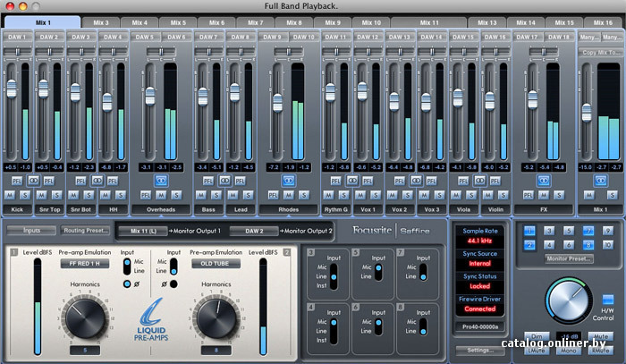Switch to the Mix 9 tab
This screenshot has height=364, width=626.
(x=332, y=22)
